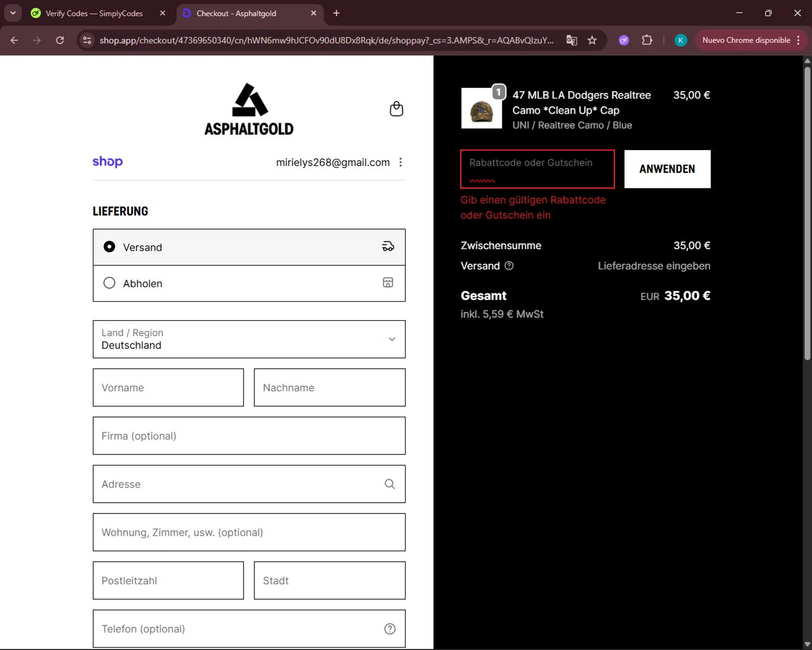Click the Shop Pay logo
812x650 pixels.
click(108, 161)
